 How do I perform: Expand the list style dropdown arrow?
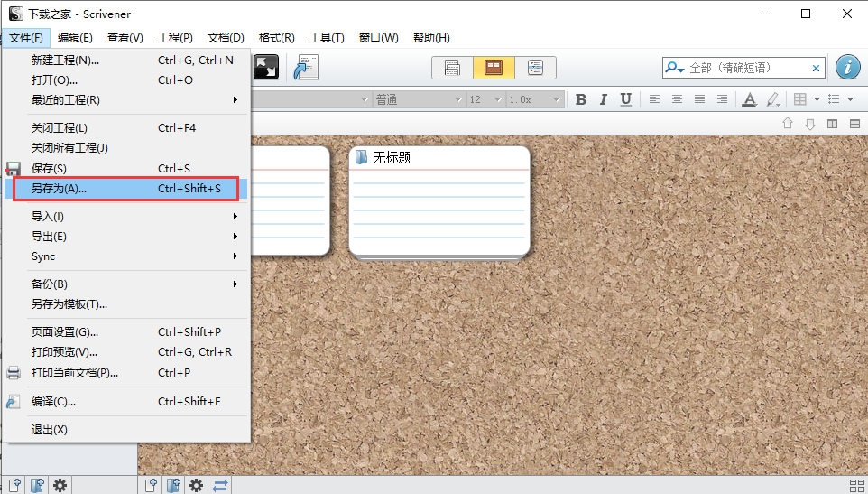(x=851, y=100)
